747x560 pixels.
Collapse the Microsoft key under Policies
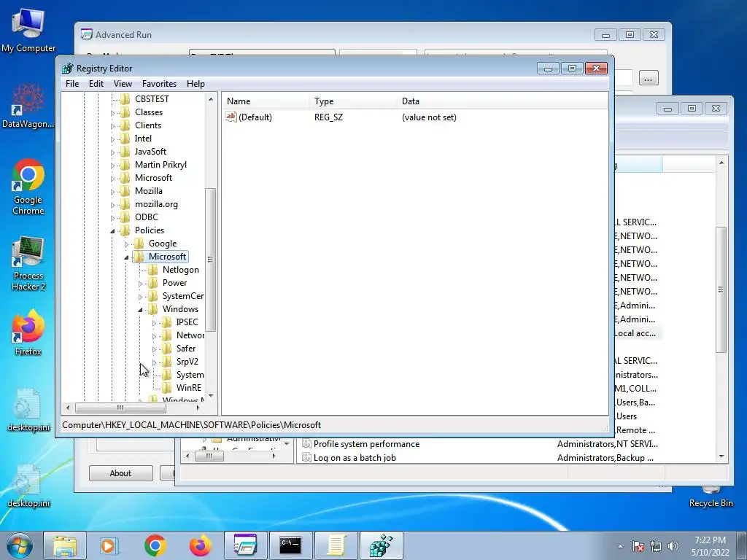(x=126, y=257)
